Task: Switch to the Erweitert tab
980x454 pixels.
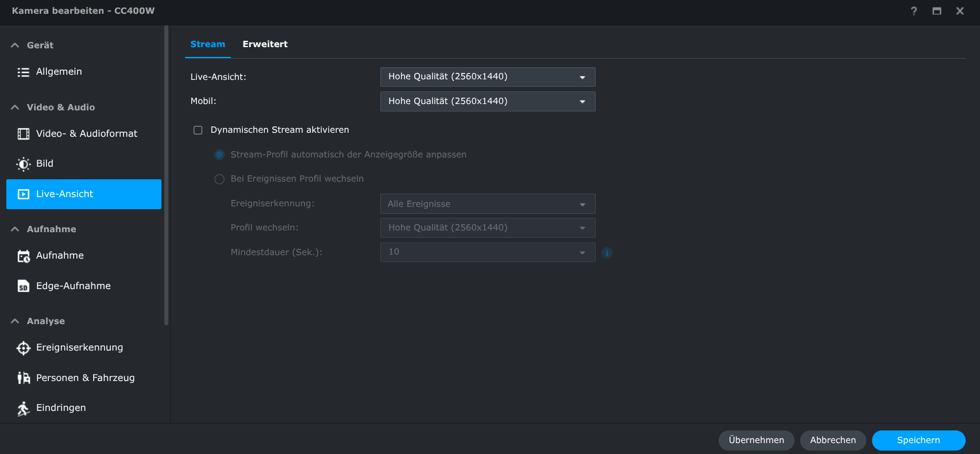Action: 265,44
